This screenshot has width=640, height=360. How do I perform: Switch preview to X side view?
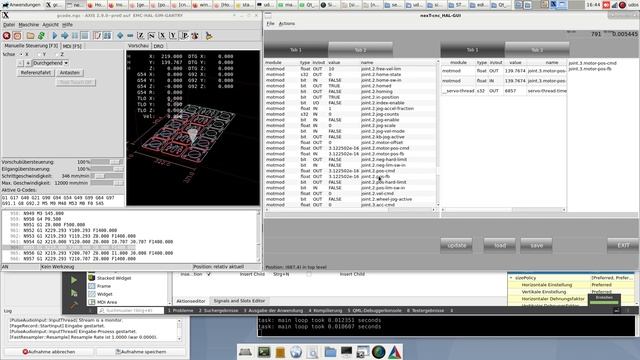point(162,36)
